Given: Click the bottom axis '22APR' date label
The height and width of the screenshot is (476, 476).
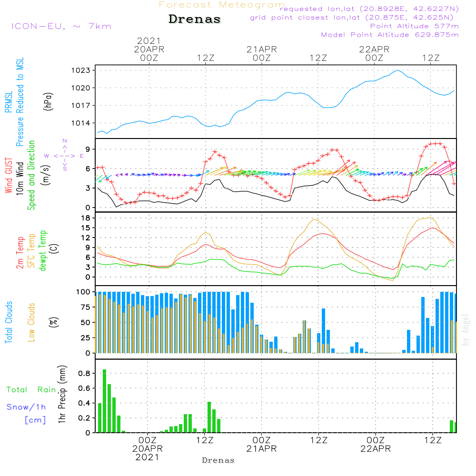Looking at the screenshot, I should (x=376, y=449).
